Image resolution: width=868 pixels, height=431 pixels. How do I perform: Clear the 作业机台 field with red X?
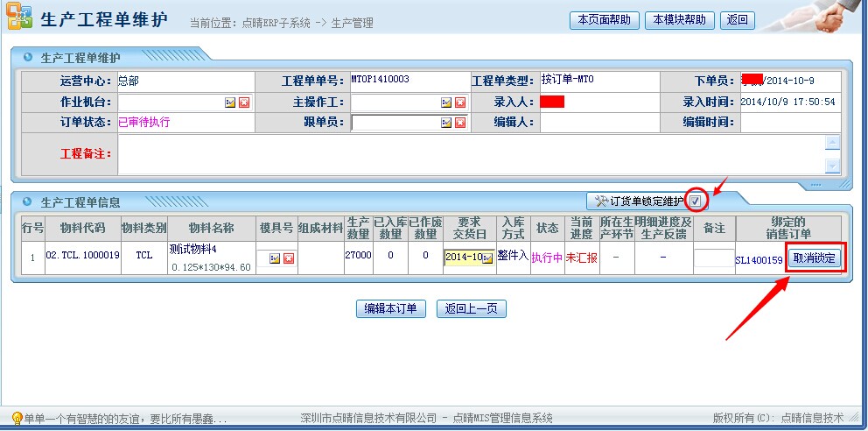[x=243, y=102]
